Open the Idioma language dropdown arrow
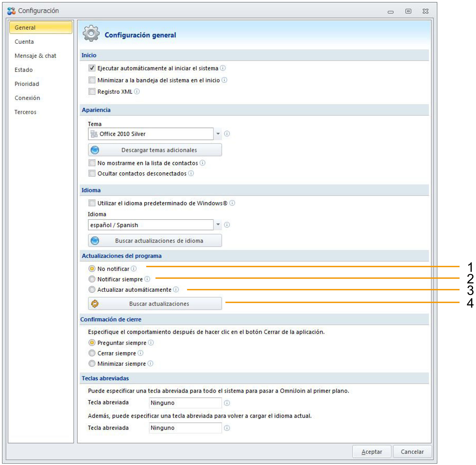The width and height of the screenshot is (476, 465). 218,225
